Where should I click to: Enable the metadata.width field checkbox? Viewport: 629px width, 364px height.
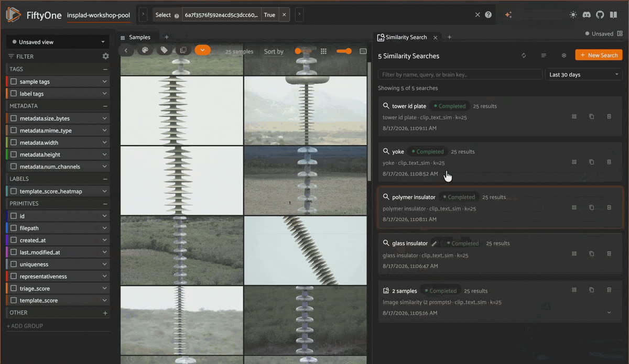point(14,142)
